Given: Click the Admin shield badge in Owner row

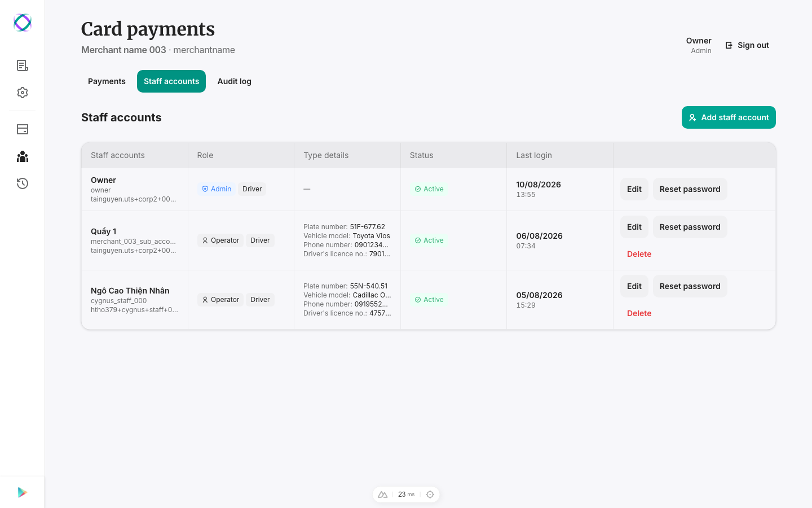Looking at the screenshot, I should [217, 189].
